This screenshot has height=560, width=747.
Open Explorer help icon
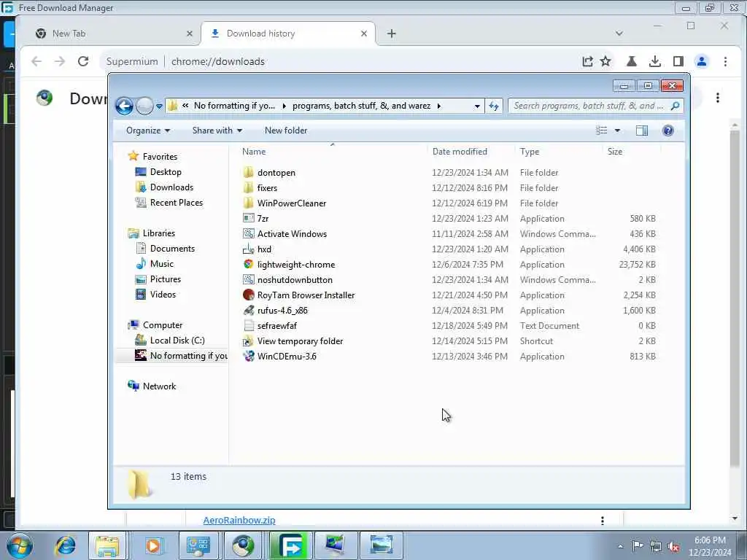(x=668, y=131)
